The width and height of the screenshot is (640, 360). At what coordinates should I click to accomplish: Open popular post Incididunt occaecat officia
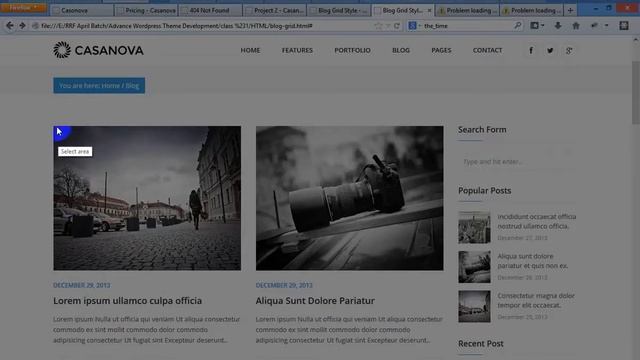pyautogui.click(x=537, y=221)
